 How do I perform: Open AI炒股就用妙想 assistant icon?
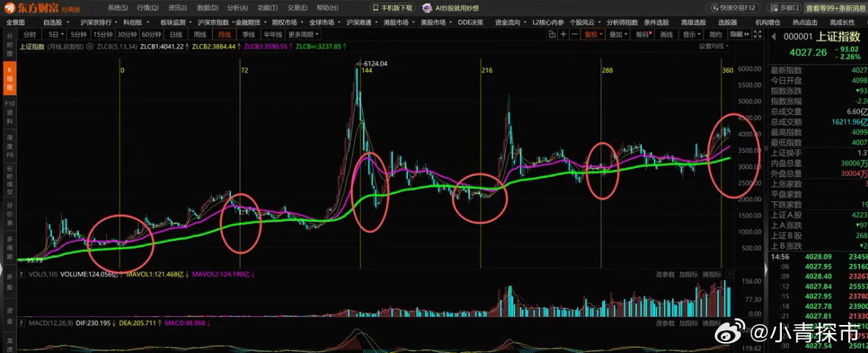coord(427,8)
